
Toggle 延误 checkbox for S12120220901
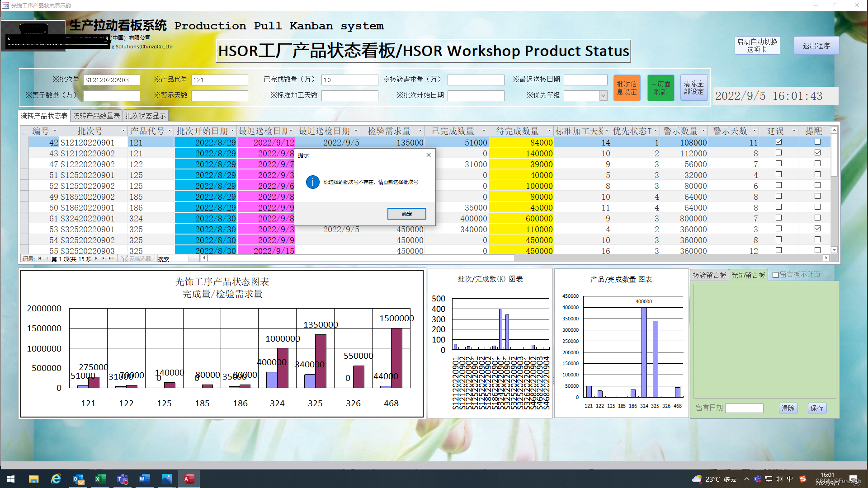tap(778, 142)
